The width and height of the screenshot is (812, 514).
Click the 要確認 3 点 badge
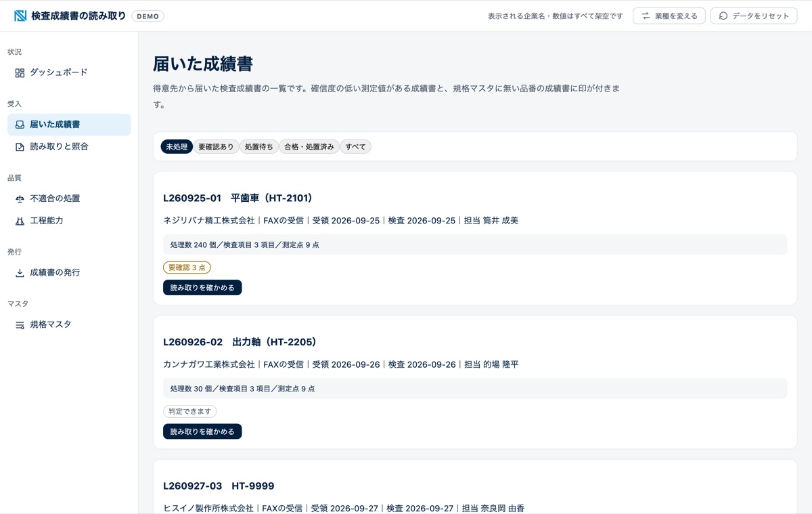pos(187,267)
